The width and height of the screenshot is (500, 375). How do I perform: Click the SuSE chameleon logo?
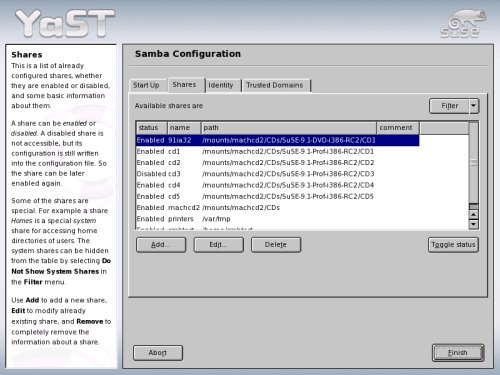click(x=463, y=23)
